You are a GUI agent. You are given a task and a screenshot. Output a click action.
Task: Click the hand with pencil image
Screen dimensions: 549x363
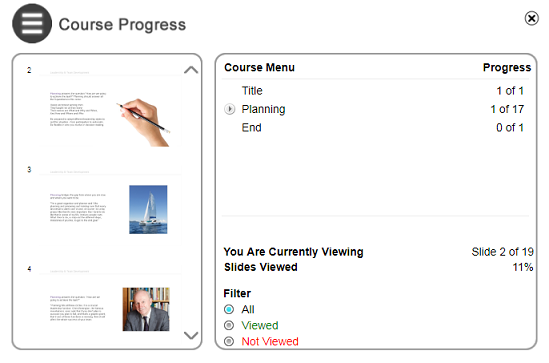tap(144, 123)
